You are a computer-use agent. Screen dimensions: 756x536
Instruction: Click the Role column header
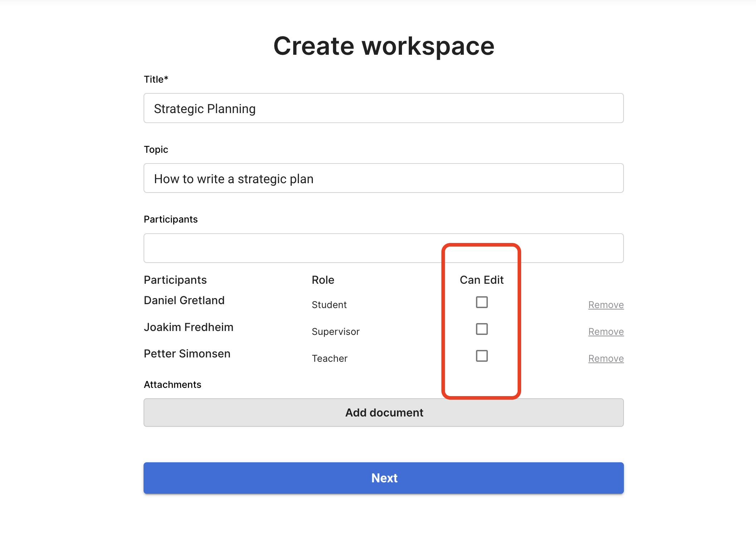pyautogui.click(x=323, y=280)
